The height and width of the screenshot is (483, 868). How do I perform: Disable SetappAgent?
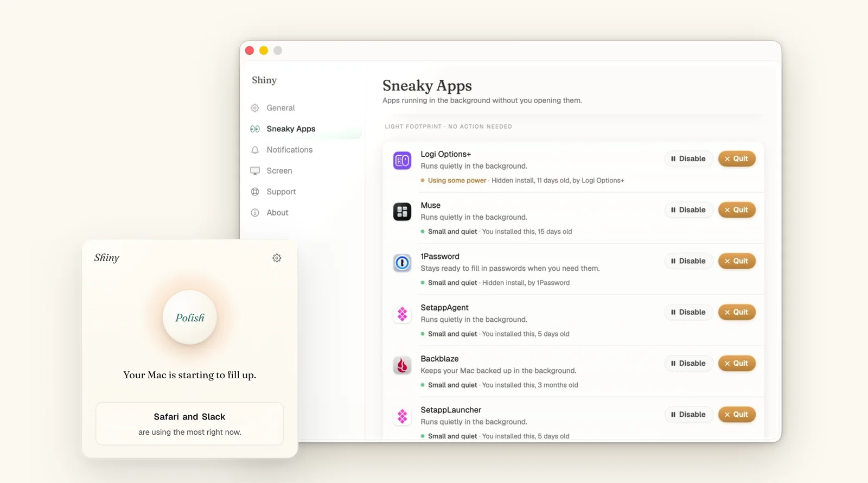click(x=688, y=312)
